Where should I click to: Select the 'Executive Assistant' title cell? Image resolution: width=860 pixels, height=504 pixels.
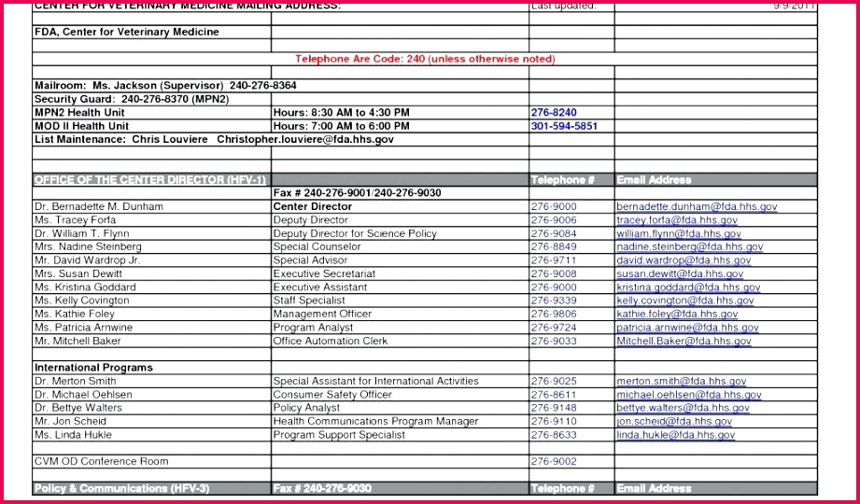point(400,287)
